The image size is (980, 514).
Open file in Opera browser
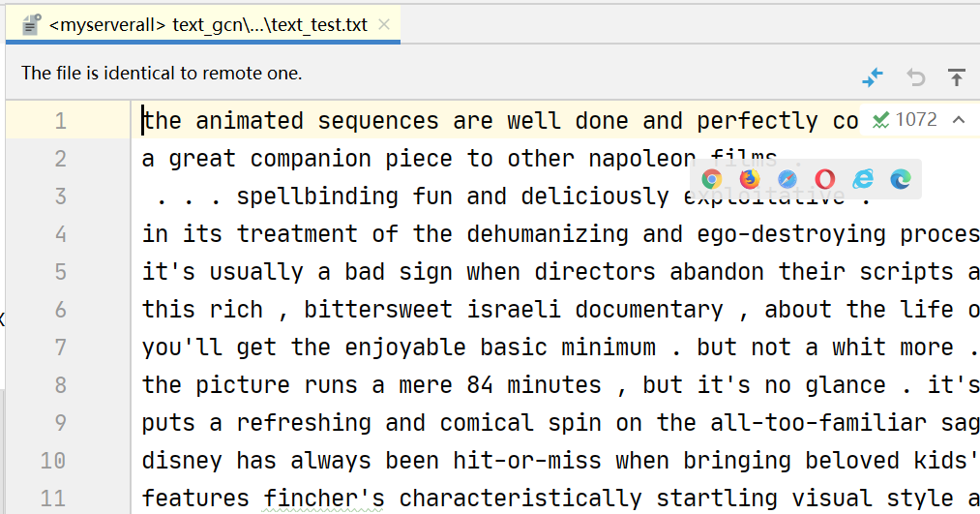(x=825, y=179)
